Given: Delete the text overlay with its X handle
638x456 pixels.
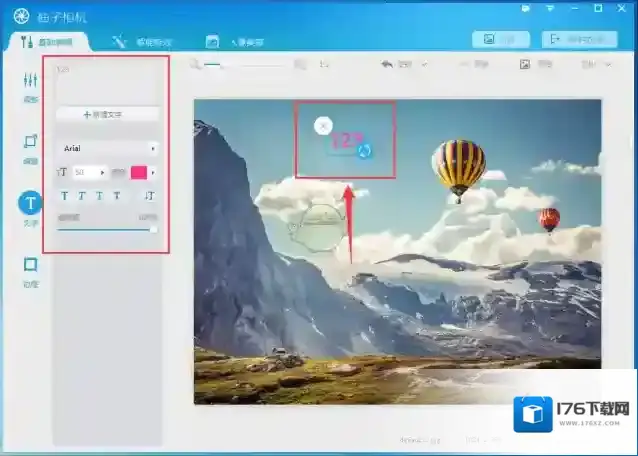Looking at the screenshot, I should tap(322, 125).
